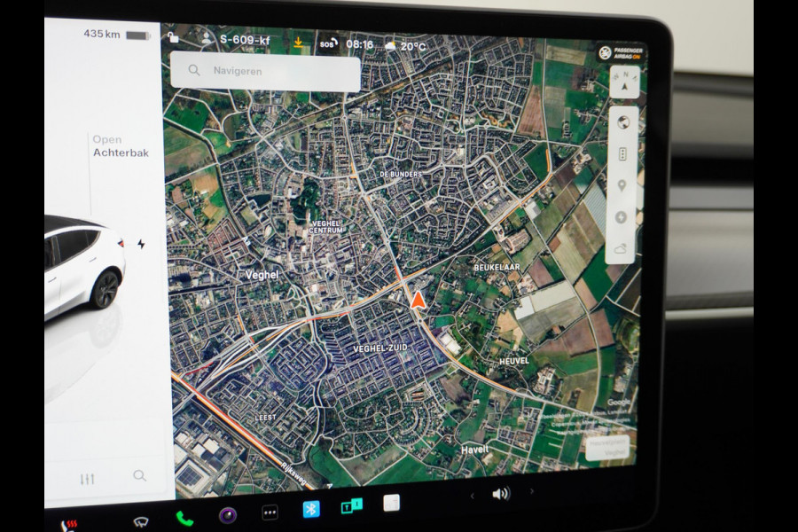Tap the software update download icon
Image resolution: width=798 pixels, height=532 pixels.
[299, 43]
